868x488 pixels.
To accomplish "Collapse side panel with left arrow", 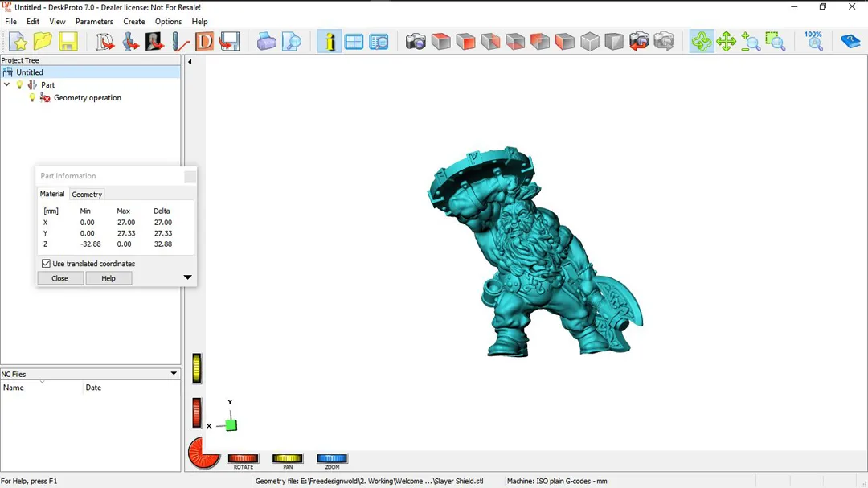I will click(190, 61).
